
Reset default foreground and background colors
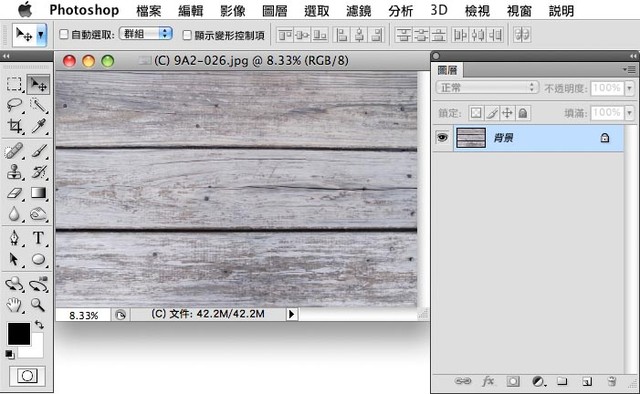9,354
